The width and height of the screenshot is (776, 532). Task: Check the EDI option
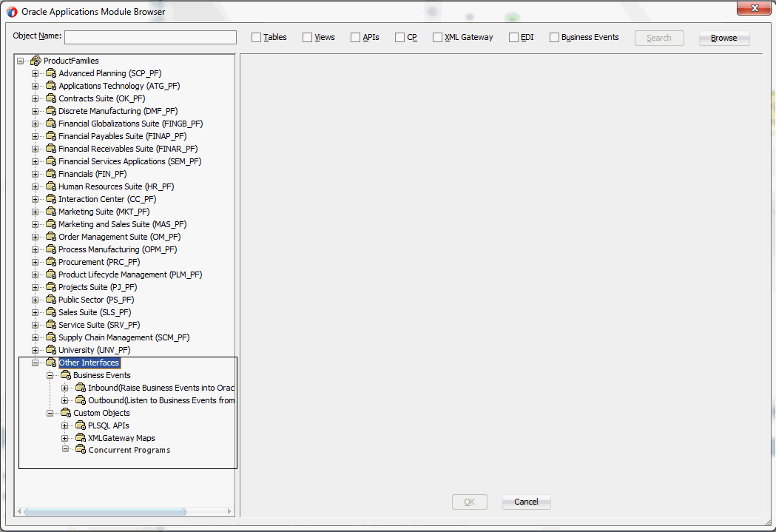513,38
